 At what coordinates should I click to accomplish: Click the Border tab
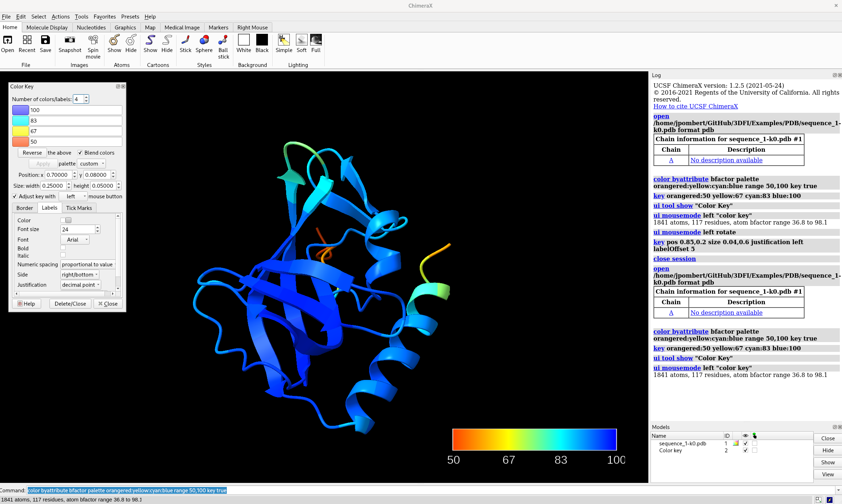pos(25,208)
